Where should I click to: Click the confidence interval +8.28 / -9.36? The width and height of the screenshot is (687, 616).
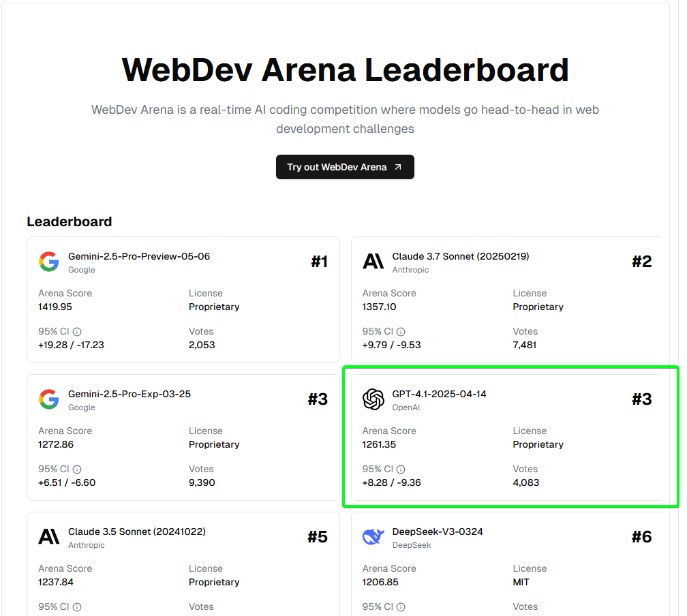tap(391, 482)
